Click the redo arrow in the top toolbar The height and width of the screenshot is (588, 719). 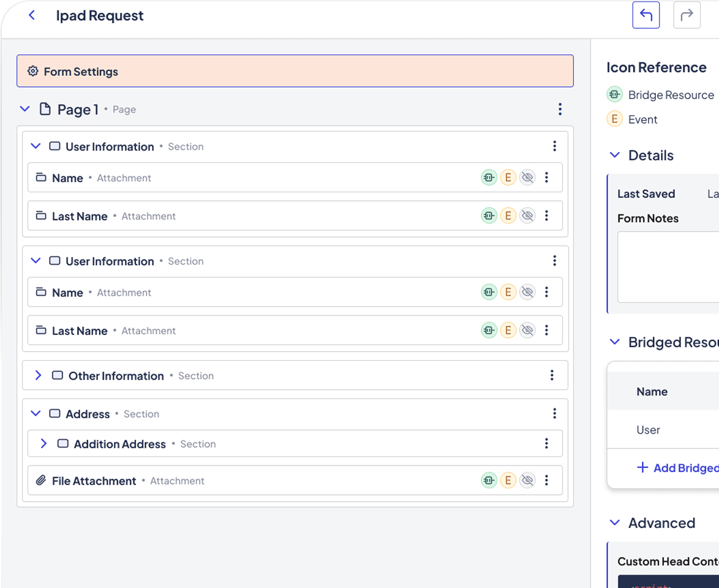pos(687,15)
